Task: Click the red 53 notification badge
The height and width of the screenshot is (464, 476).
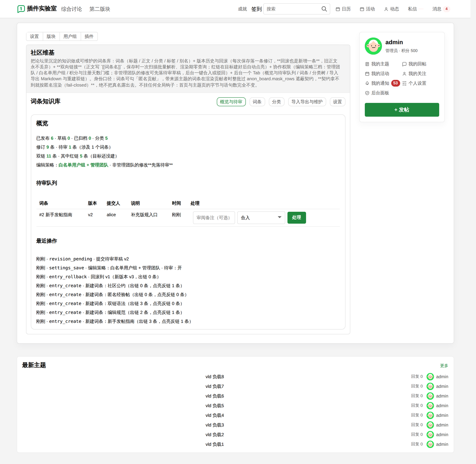Action: 395,83
